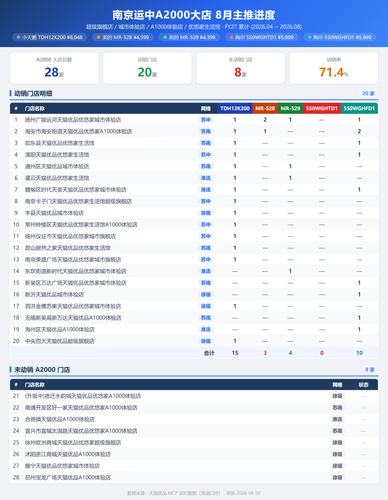The image size is (388, 500).
Task: Click the MR-528 value 2 in row 1
Action: click(265, 120)
